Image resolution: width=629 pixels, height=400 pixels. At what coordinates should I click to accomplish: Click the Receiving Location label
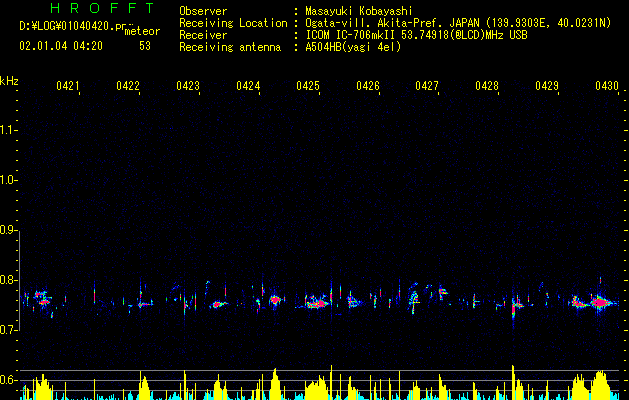(x=233, y=23)
